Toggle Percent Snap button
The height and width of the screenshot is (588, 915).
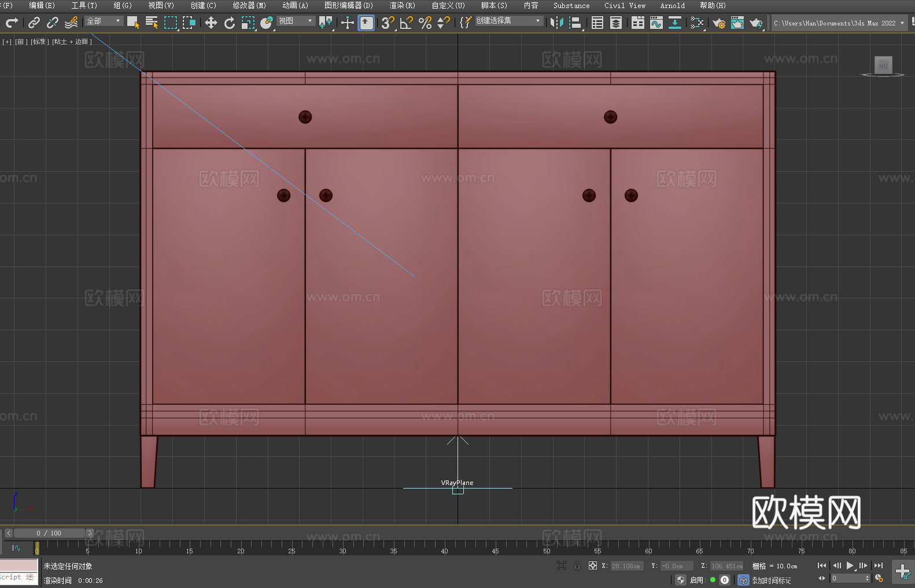pyautogui.click(x=425, y=23)
